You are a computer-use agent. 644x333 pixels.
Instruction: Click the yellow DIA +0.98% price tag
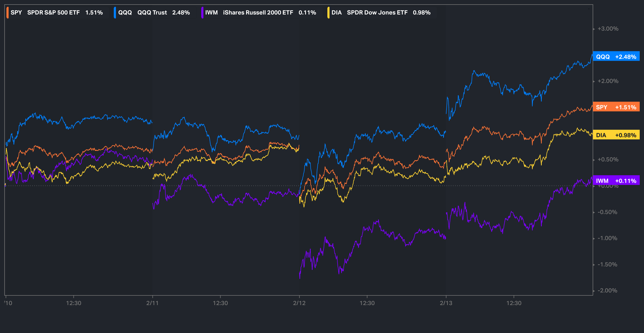tap(616, 135)
